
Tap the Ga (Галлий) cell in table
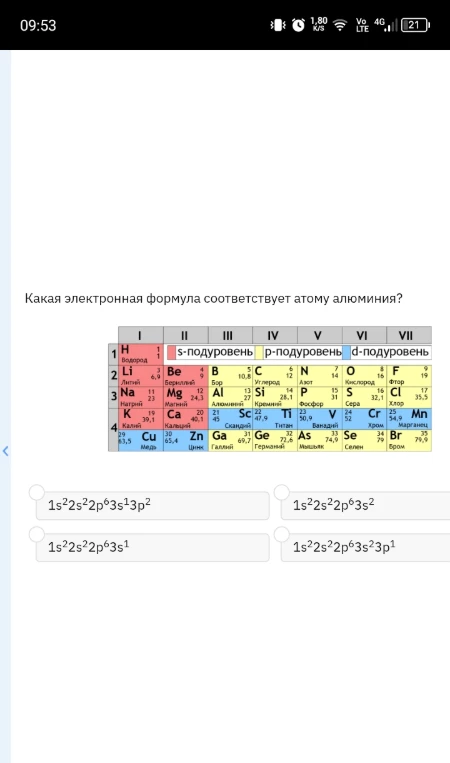point(231,440)
